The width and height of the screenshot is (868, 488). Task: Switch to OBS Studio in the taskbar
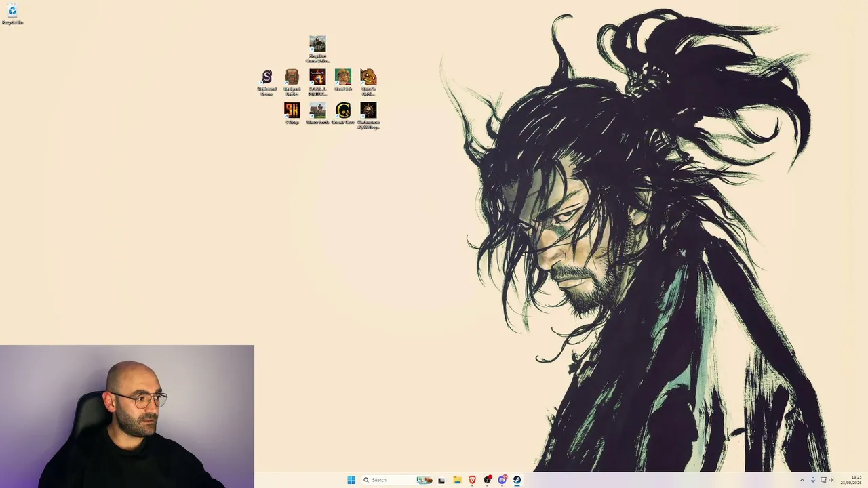click(x=487, y=480)
